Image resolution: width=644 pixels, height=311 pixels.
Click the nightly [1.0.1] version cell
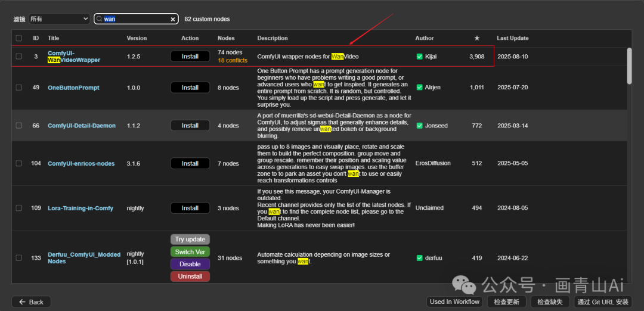135,258
